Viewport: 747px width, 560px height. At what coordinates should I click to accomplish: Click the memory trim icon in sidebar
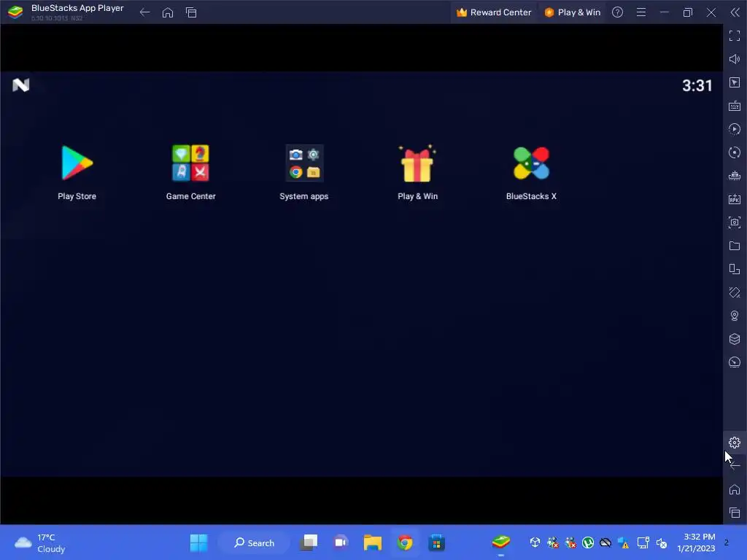(735, 176)
